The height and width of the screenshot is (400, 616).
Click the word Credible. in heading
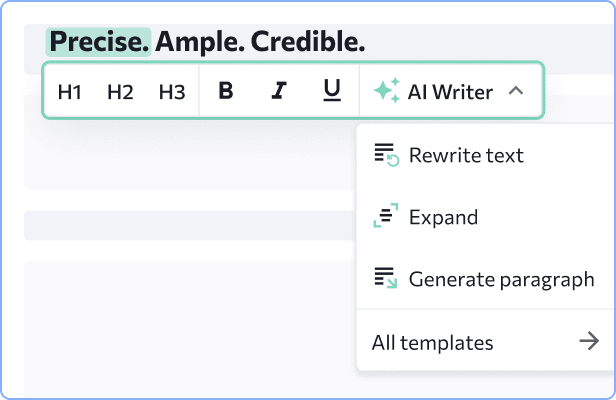point(308,42)
